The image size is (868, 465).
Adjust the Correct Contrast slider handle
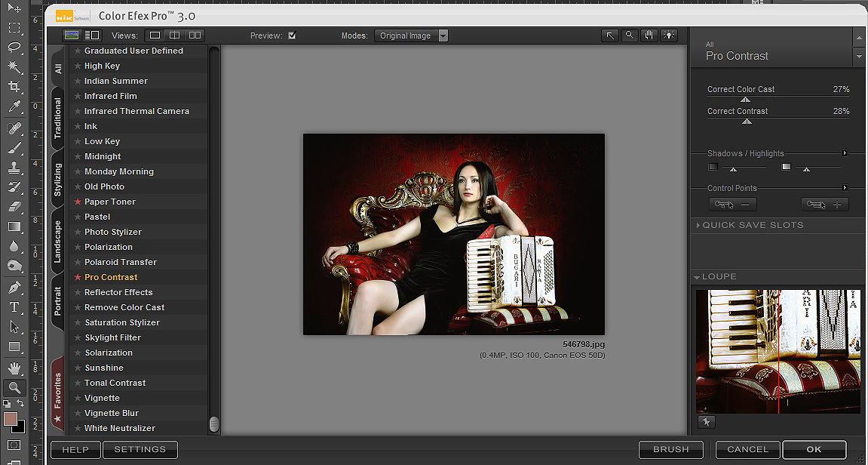point(747,121)
